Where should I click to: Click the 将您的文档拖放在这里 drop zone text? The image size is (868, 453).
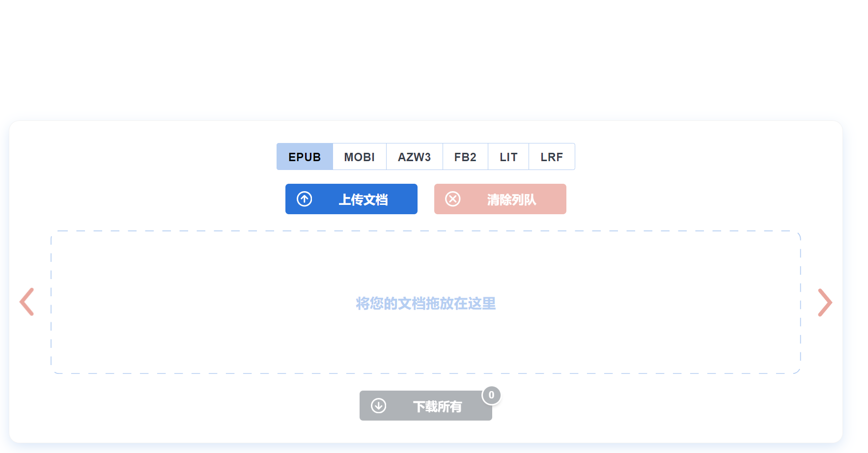[425, 304]
